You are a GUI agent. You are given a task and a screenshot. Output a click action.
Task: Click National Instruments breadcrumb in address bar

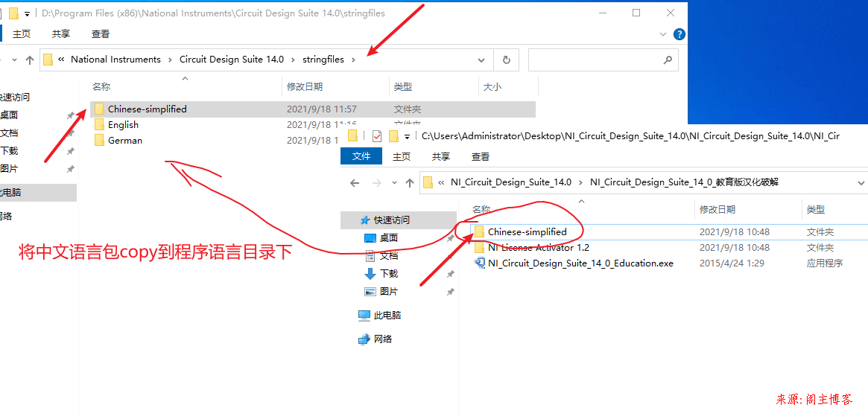coord(115,60)
